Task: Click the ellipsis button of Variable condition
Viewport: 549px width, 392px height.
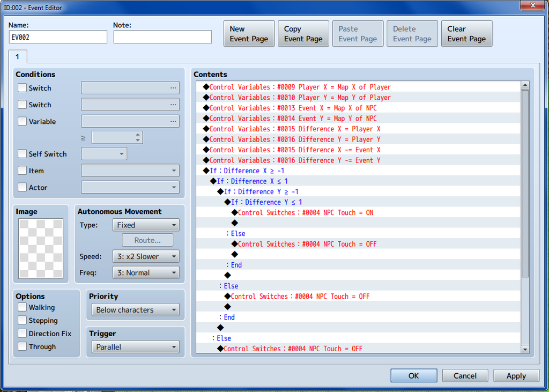Action: [173, 122]
